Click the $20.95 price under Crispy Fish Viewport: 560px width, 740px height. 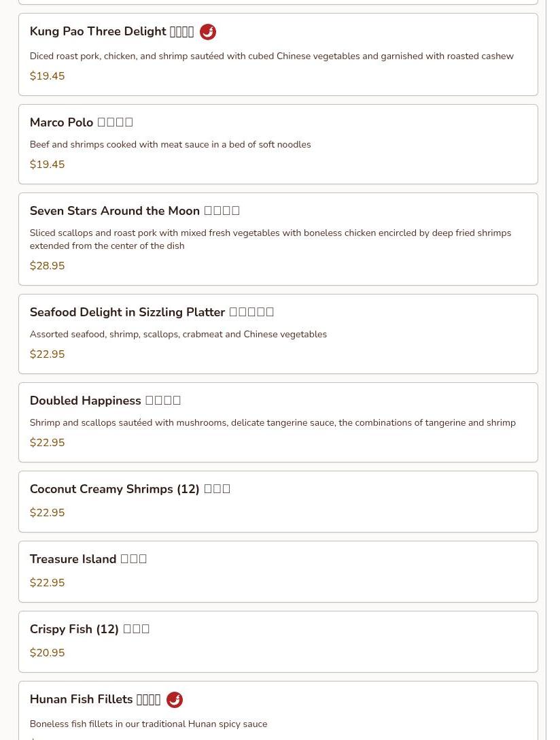tap(47, 653)
